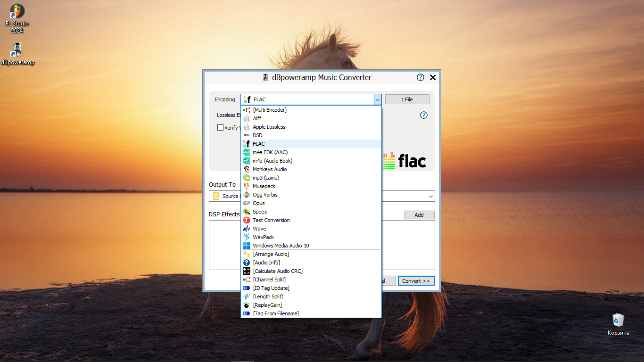
Task: Expand the Output To folder dropdown
Action: (x=431, y=196)
